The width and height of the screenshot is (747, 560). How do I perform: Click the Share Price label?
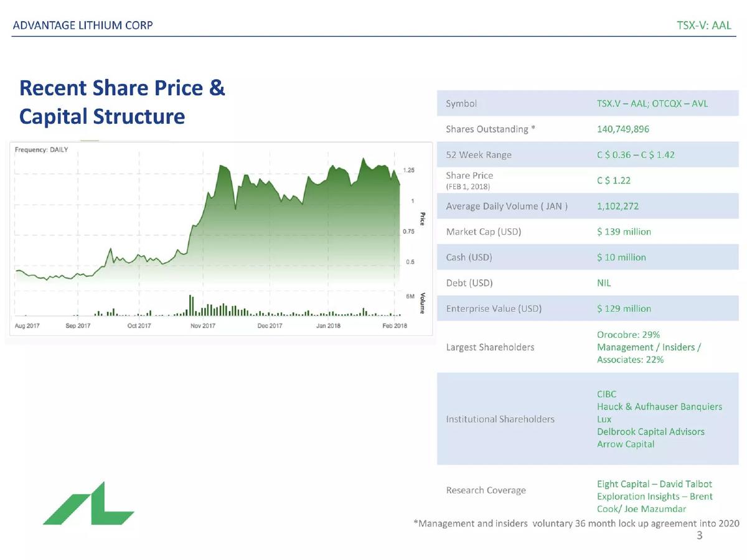pyautogui.click(x=469, y=175)
